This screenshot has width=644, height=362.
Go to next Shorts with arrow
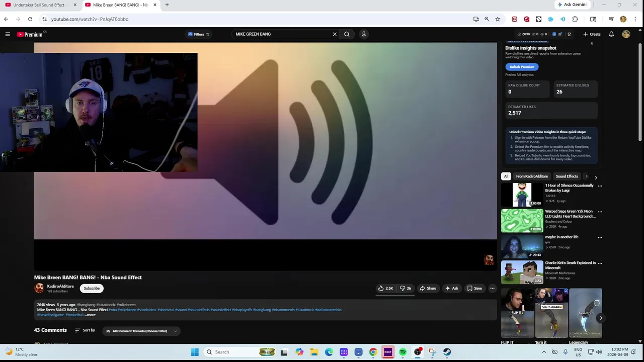601,318
